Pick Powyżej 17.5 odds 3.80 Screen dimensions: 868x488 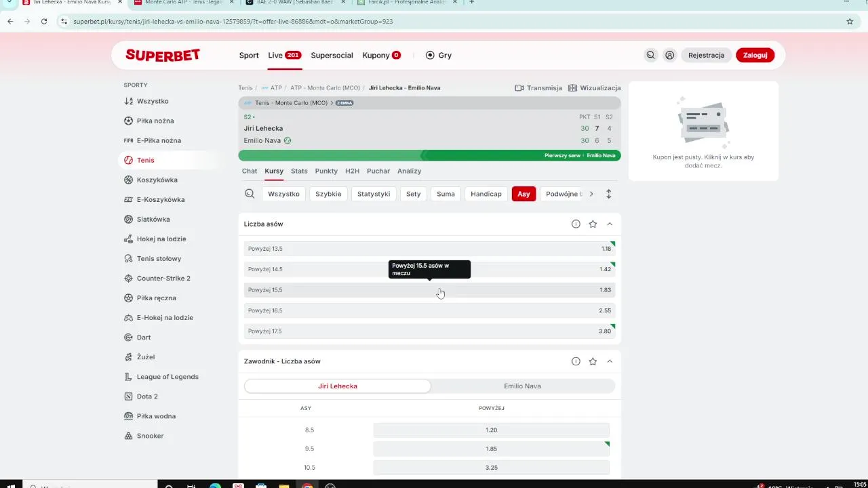tap(429, 331)
